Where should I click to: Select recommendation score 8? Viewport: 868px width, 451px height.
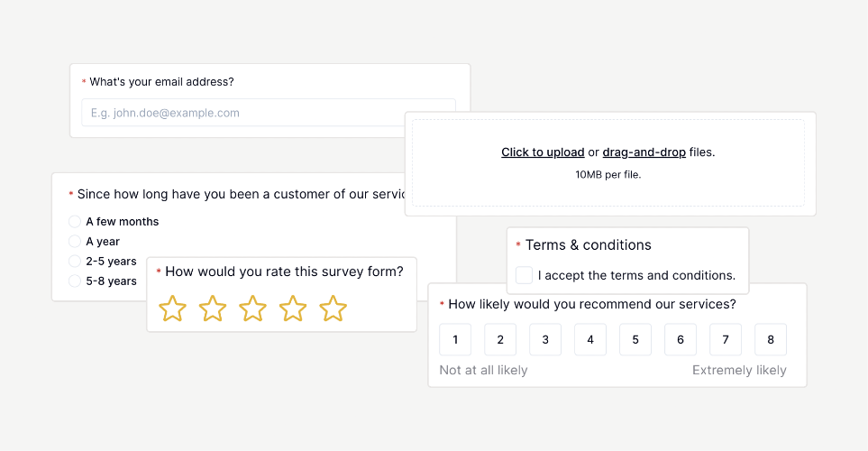[771, 340]
